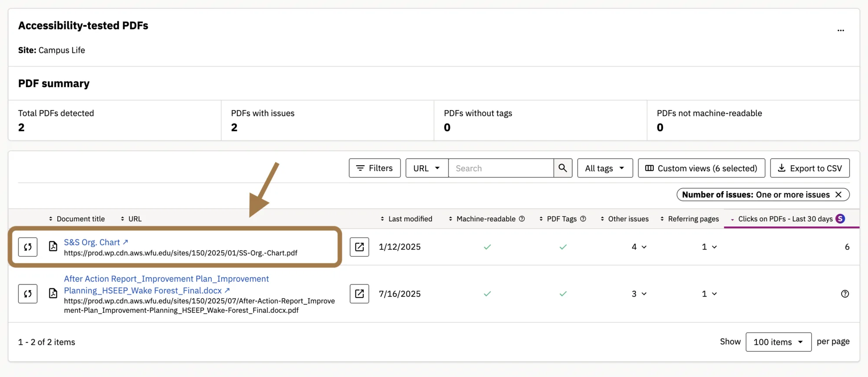Expand Other issues for S&S Org. Chart
Viewport: 868px width, 377px height.
639,247
